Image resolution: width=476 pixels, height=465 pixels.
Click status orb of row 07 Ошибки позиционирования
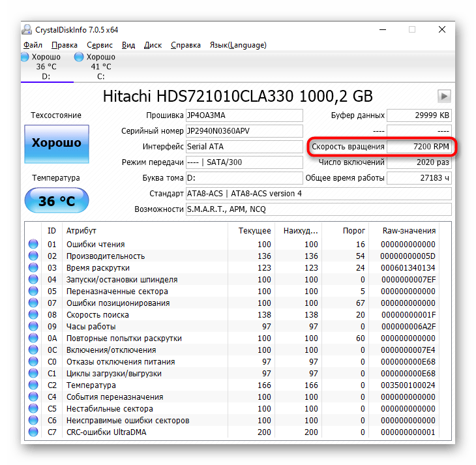pyautogui.click(x=33, y=303)
